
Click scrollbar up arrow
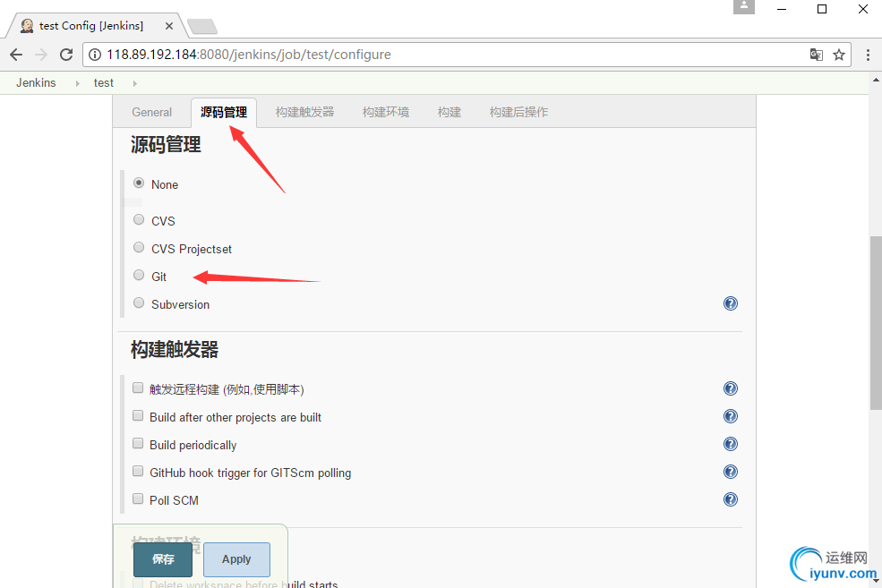(876, 80)
